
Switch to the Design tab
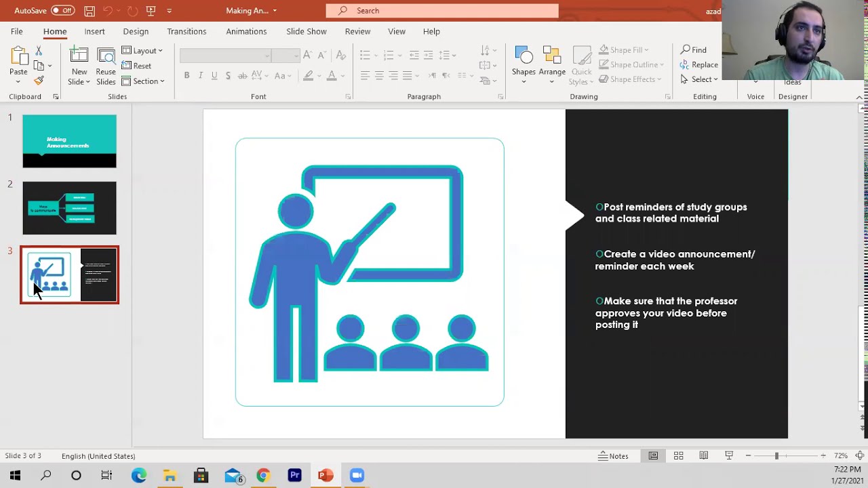pyautogui.click(x=136, y=31)
